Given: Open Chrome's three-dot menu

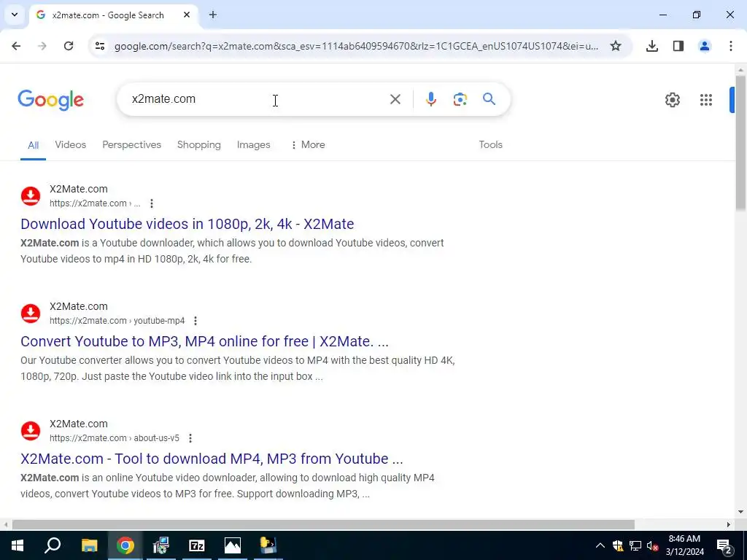Looking at the screenshot, I should click(x=731, y=46).
